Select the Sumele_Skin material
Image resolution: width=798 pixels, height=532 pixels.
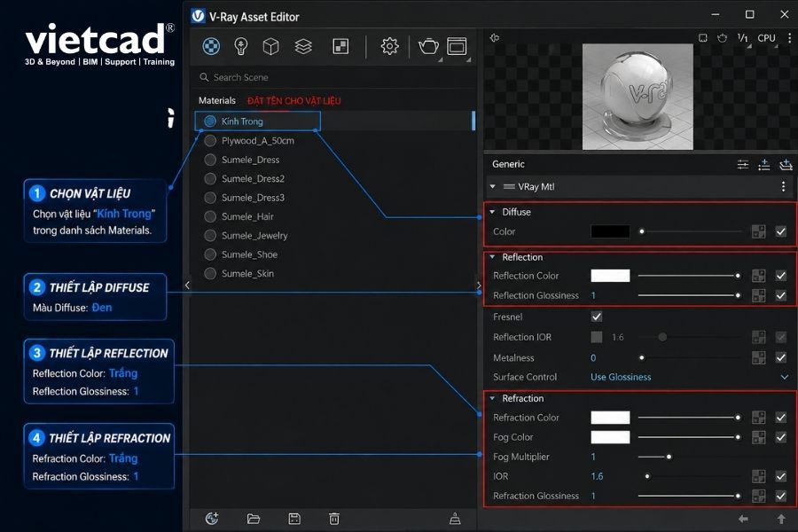(247, 274)
